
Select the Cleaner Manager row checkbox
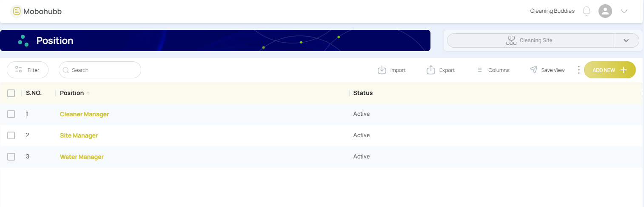pos(11,114)
